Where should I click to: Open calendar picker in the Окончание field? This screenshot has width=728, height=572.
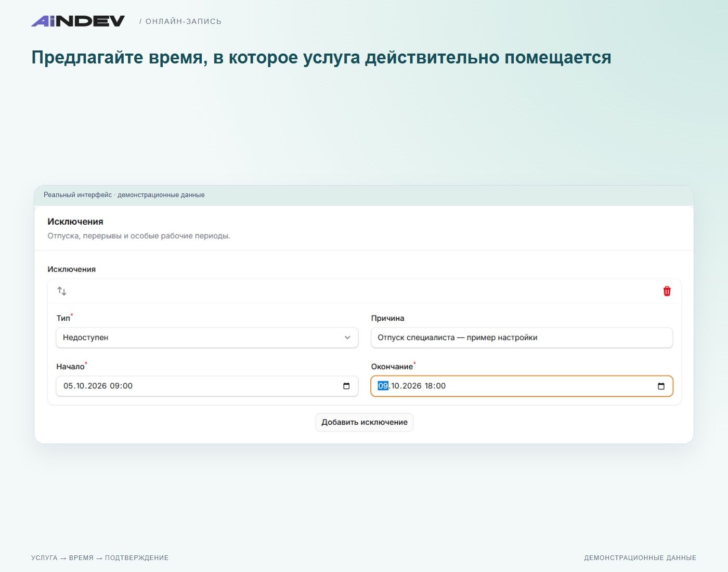tap(661, 386)
